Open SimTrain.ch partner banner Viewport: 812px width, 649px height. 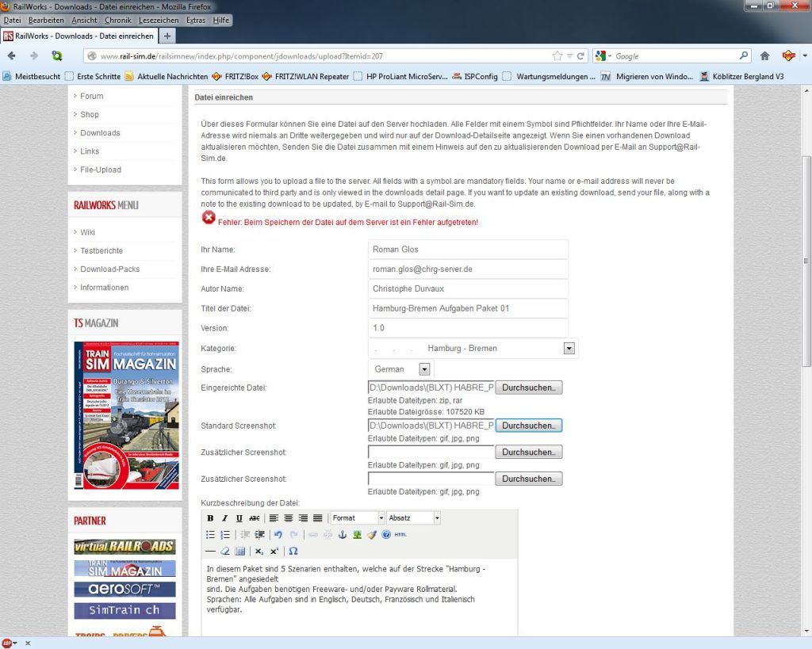tap(124, 610)
